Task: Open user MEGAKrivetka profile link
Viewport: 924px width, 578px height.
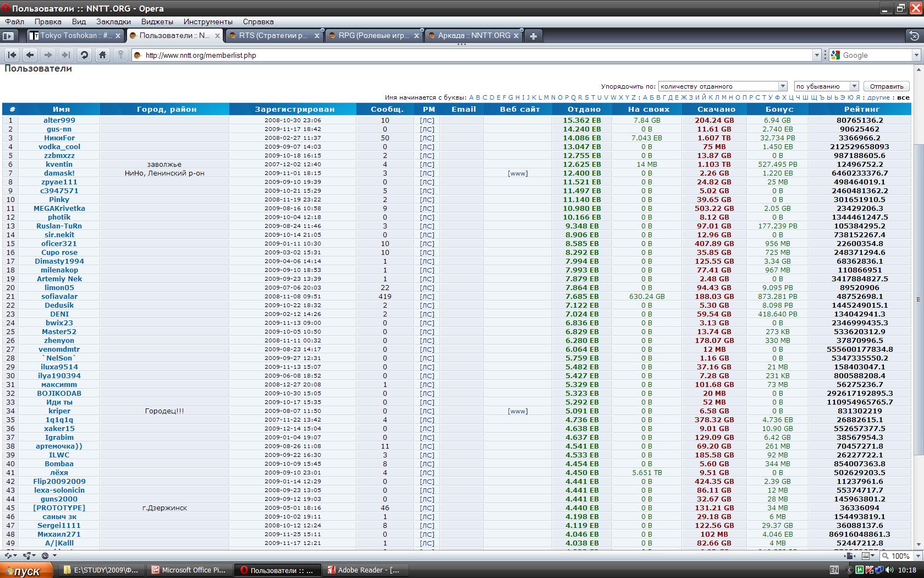Action: (x=59, y=208)
